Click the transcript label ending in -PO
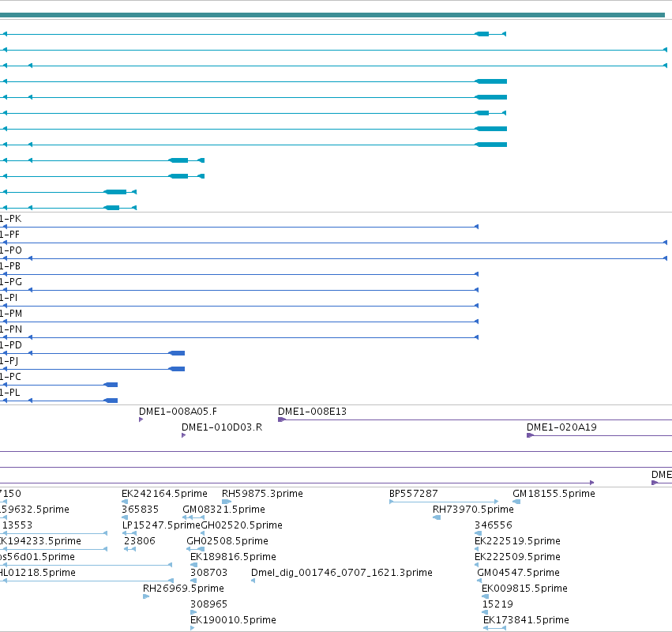 click(11, 250)
